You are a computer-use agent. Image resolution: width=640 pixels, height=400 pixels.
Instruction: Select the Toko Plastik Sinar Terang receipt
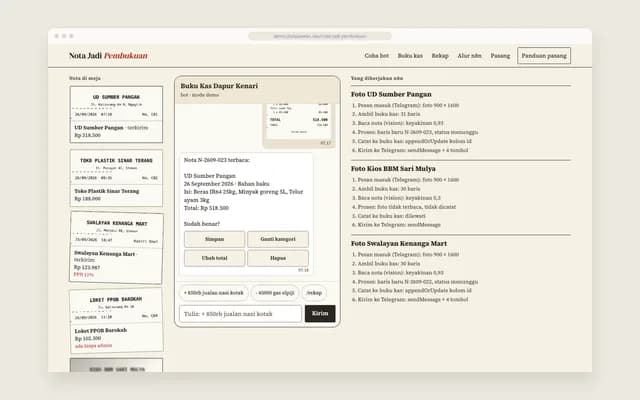pos(116,178)
